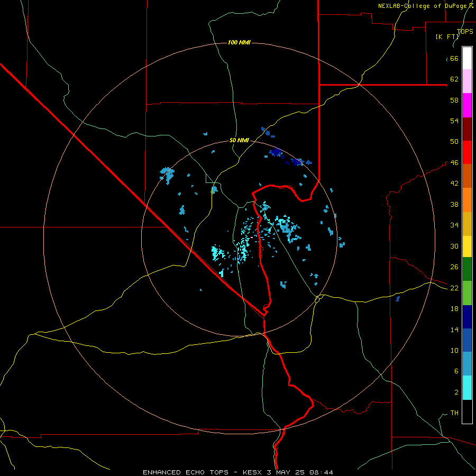Image resolution: width=476 pixels, height=476 pixels.
Task: Click the '46' legend value
Action: [454, 163]
